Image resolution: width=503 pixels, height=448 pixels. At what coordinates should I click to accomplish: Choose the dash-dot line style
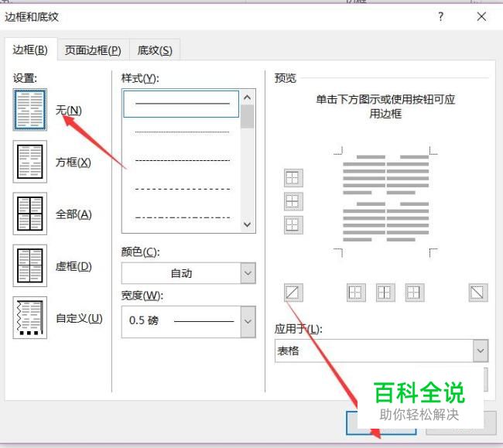182,217
